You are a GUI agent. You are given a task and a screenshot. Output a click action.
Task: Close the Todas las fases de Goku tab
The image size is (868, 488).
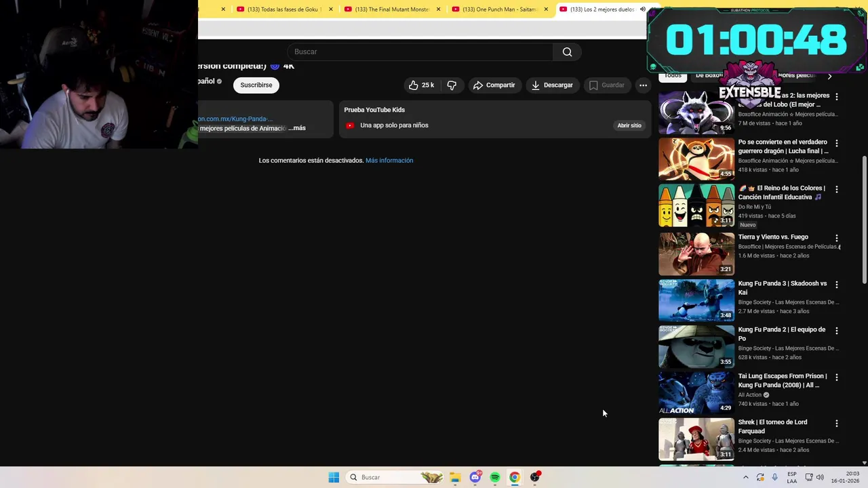[331, 9]
